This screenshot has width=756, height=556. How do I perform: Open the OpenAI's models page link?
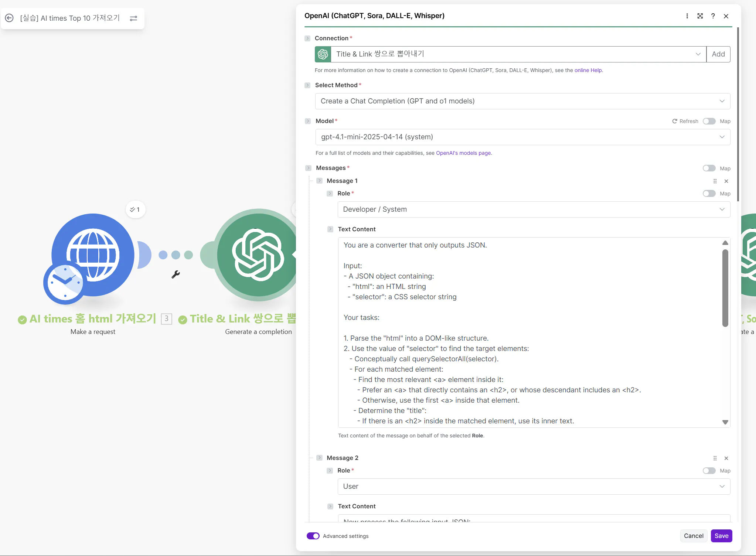pyautogui.click(x=463, y=153)
